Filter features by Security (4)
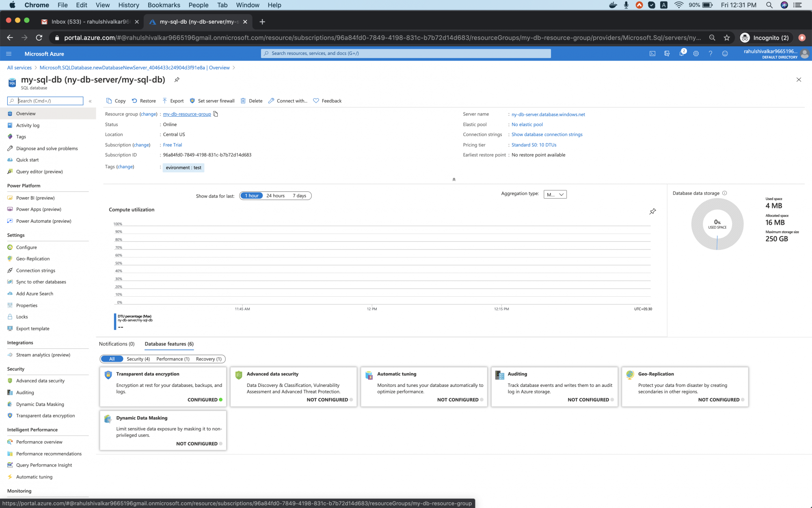 click(x=138, y=359)
